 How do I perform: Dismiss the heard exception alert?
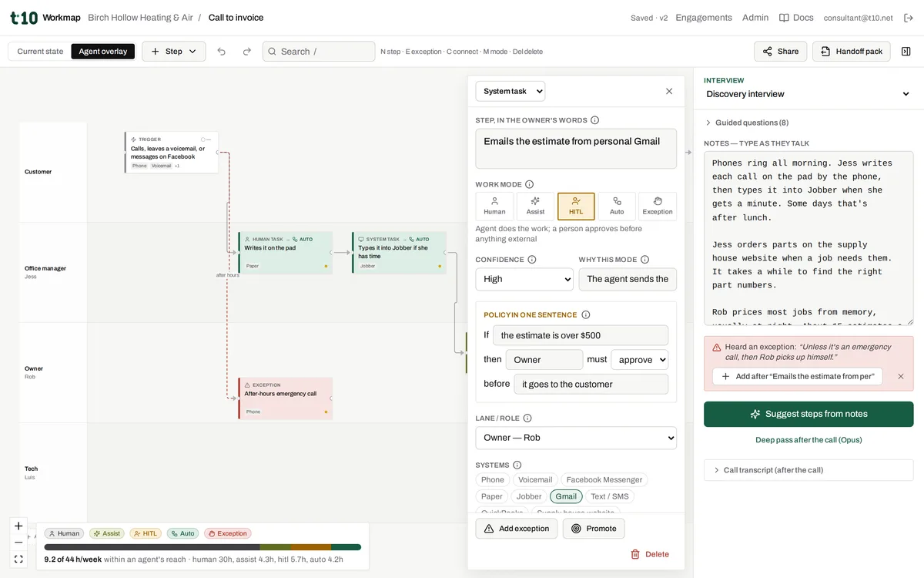point(901,376)
